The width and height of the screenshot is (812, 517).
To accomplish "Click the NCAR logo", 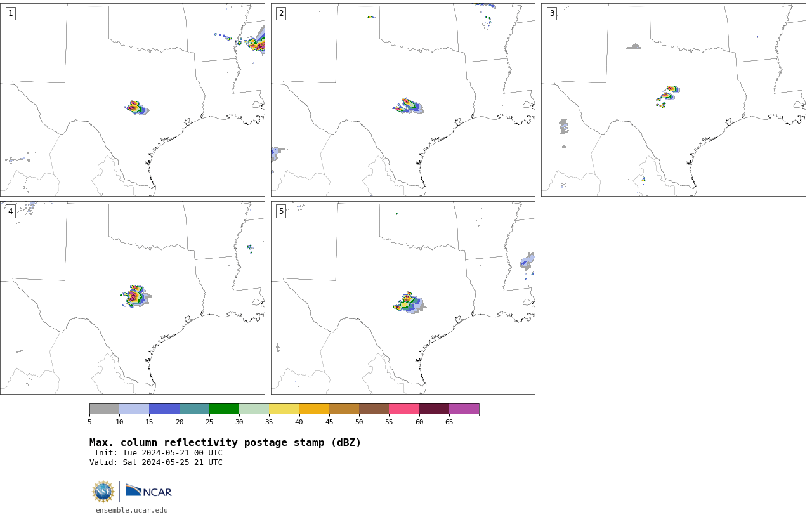I will pyautogui.click(x=148, y=492).
